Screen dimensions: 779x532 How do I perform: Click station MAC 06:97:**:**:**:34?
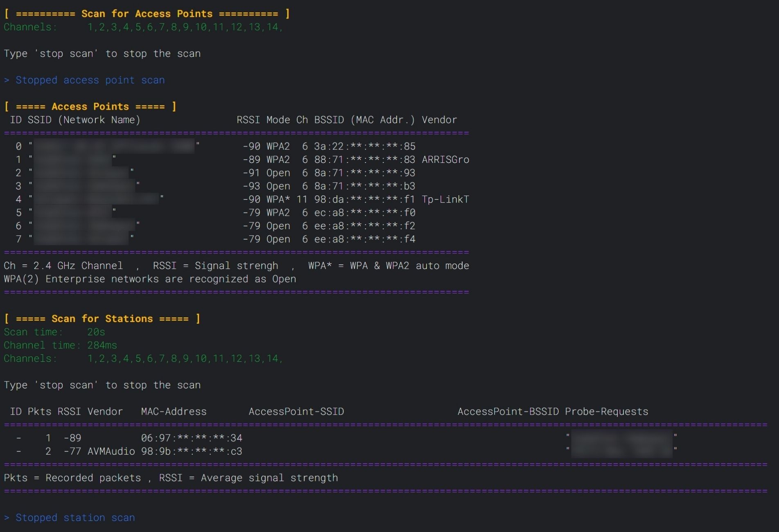coord(192,438)
